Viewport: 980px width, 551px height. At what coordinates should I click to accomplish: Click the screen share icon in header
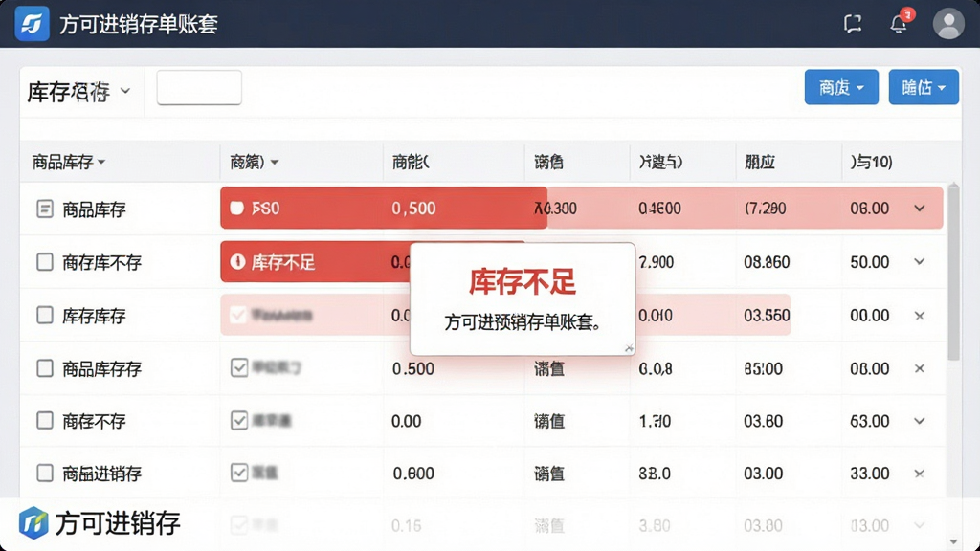click(853, 24)
